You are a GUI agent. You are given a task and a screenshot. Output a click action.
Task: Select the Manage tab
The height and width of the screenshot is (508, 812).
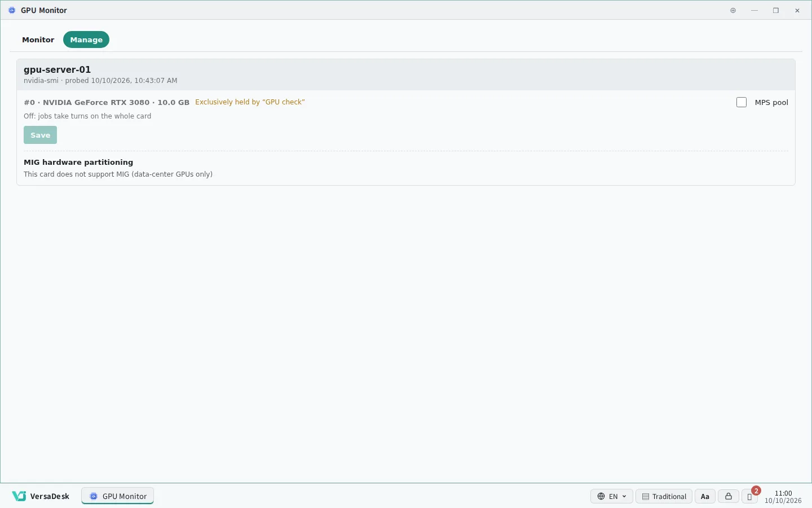86,40
